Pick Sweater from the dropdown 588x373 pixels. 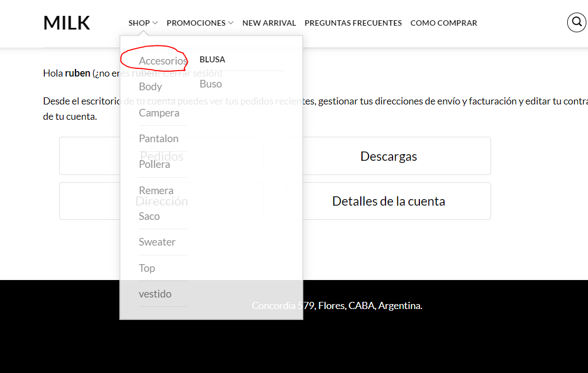[x=157, y=242]
